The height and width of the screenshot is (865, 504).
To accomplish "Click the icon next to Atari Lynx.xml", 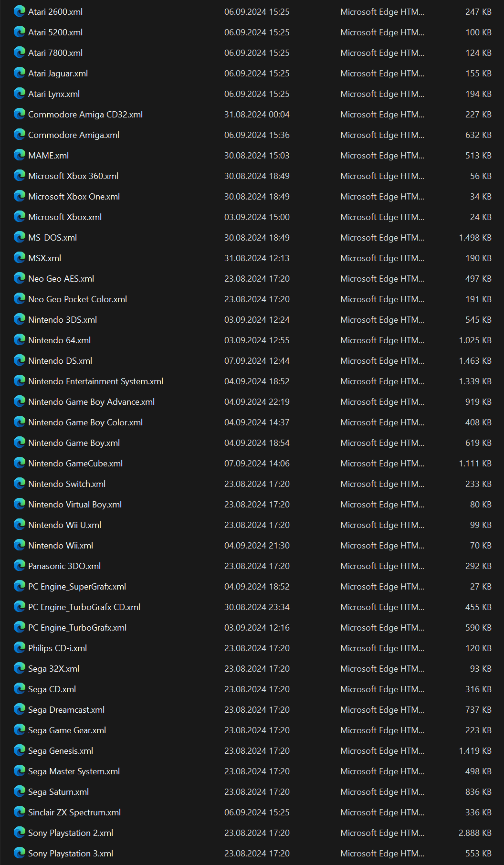I will 20,94.
